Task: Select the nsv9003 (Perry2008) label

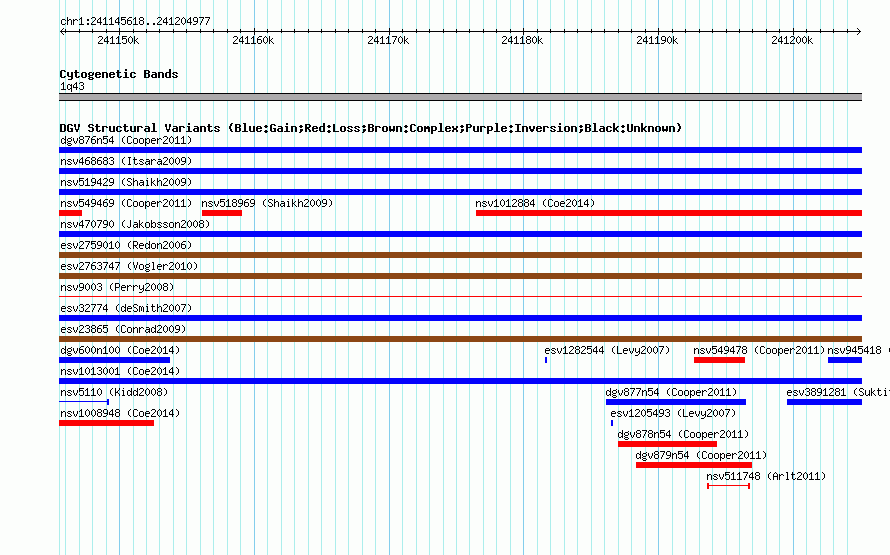Action: (x=117, y=287)
